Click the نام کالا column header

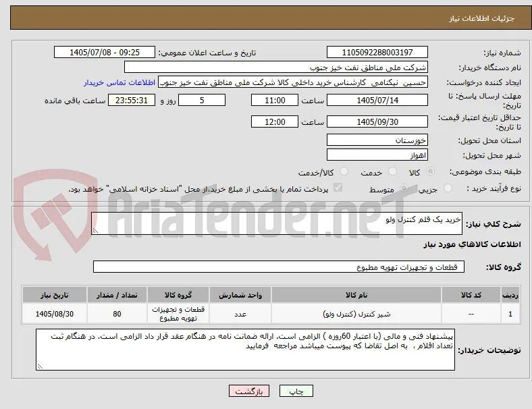[356, 295]
